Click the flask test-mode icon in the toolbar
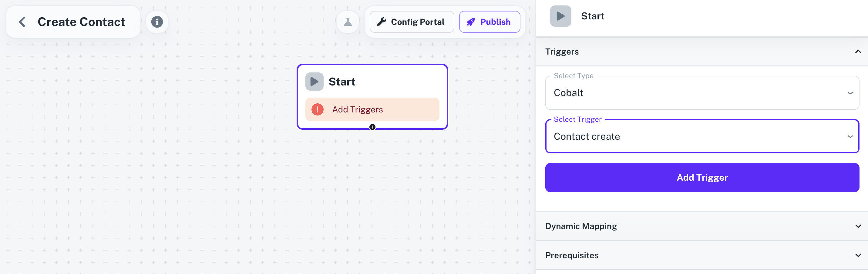Image resolution: width=868 pixels, height=274 pixels. tap(348, 22)
